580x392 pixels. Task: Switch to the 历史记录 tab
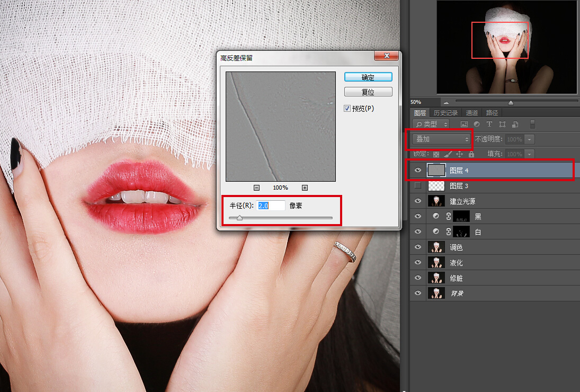[x=445, y=113]
